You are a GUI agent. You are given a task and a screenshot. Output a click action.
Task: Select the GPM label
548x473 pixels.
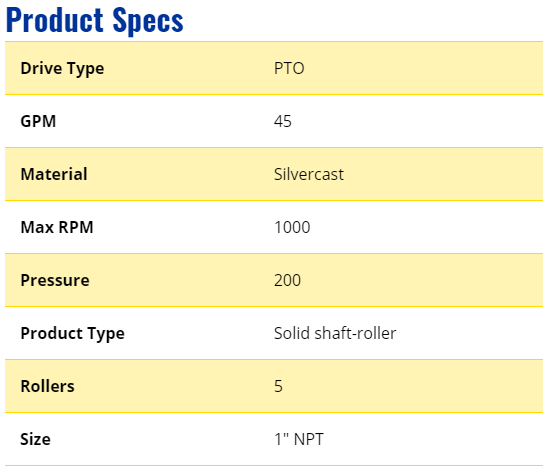(x=38, y=121)
